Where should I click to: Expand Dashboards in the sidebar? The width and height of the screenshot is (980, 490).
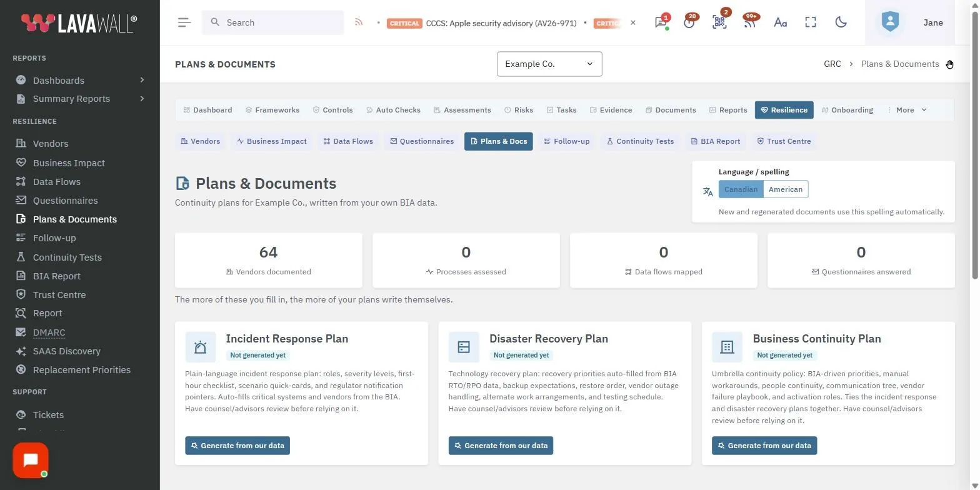[80, 80]
